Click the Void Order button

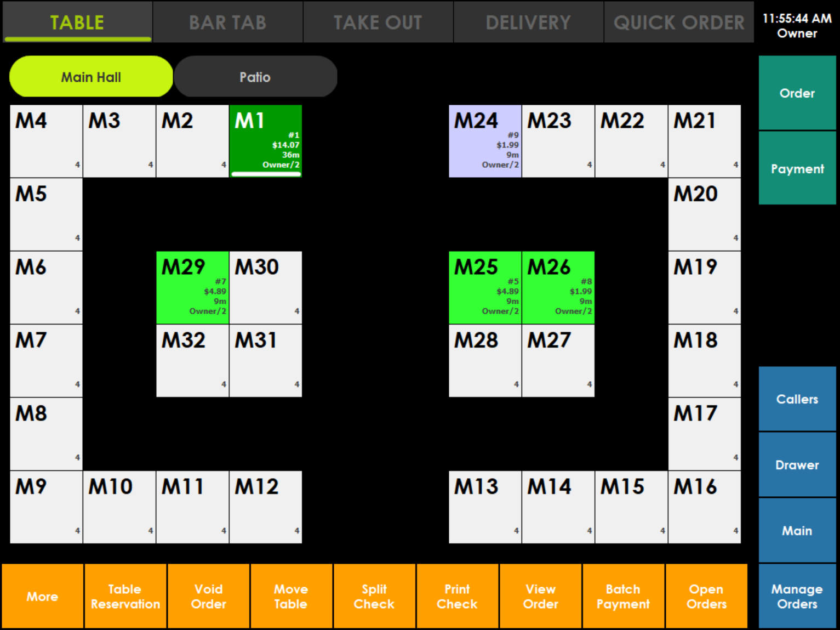209,596
